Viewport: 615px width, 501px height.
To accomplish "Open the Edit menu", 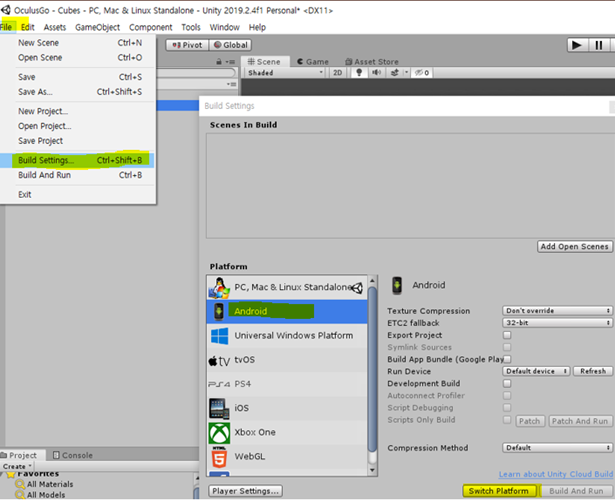I will tap(27, 27).
